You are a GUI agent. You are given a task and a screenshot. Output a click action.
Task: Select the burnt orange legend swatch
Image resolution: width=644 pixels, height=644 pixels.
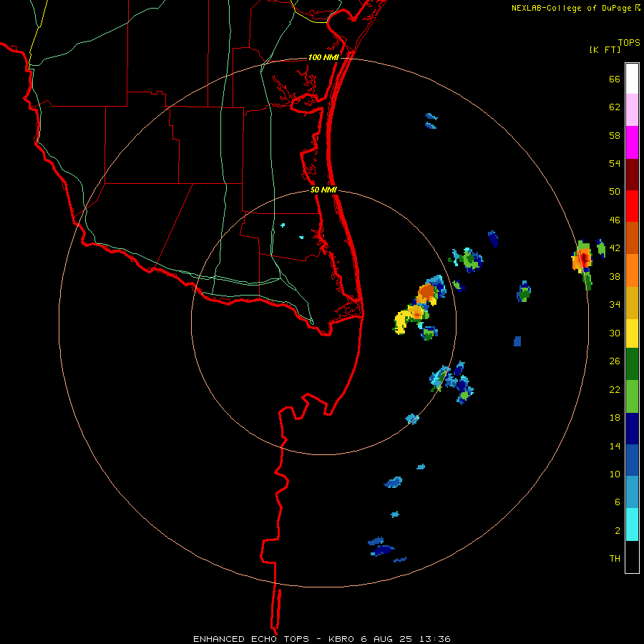(632, 238)
